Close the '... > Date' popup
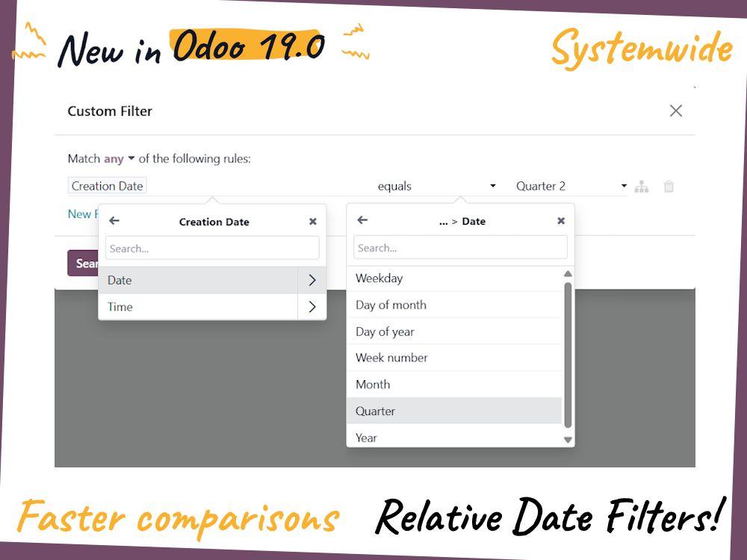747x560 pixels. pos(561,220)
